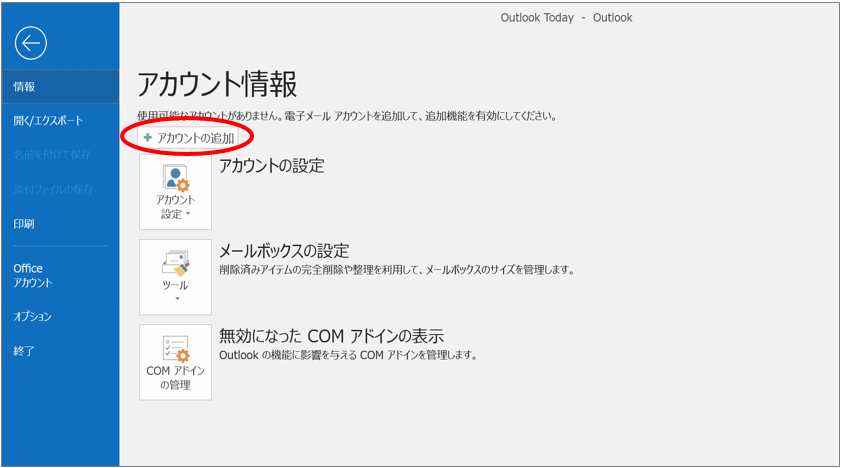Viewport: 841px width, 468px height.
Task: Click the 削除済みアイテムの完全削除 description text
Action: click(396, 270)
